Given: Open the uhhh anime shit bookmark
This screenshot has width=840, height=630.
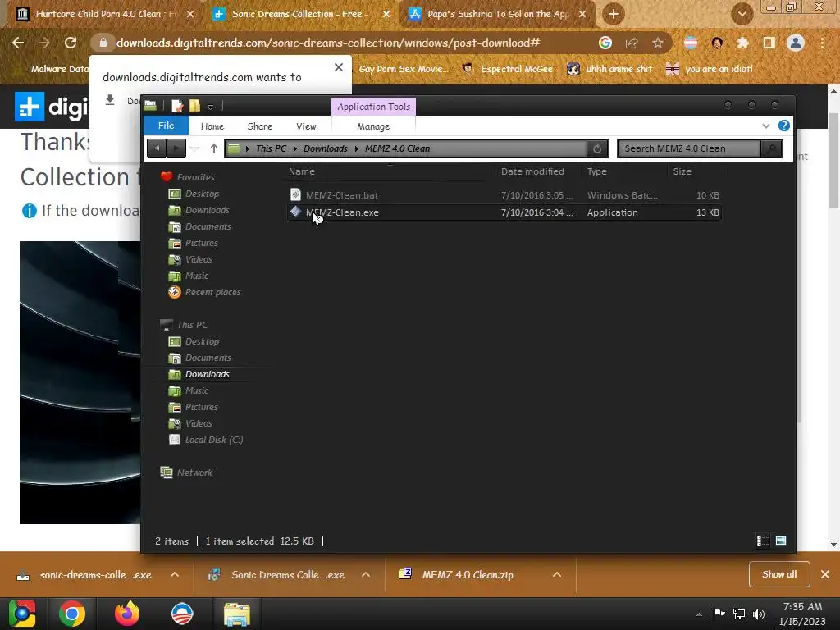Looking at the screenshot, I should coord(609,69).
